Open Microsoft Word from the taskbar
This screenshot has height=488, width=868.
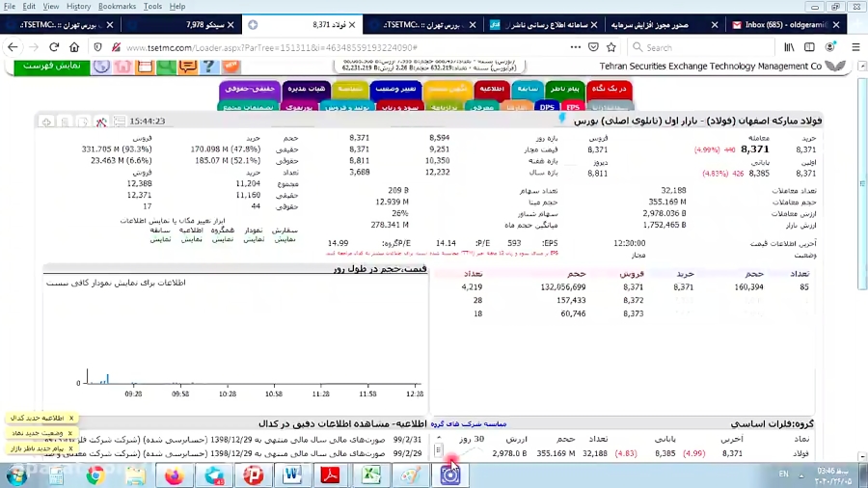click(292, 474)
